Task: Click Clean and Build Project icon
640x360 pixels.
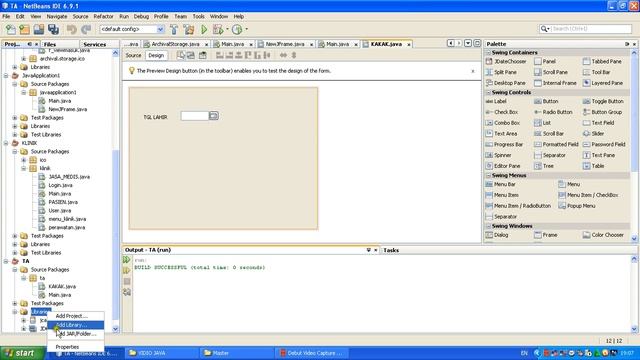Action: tap(189, 29)
